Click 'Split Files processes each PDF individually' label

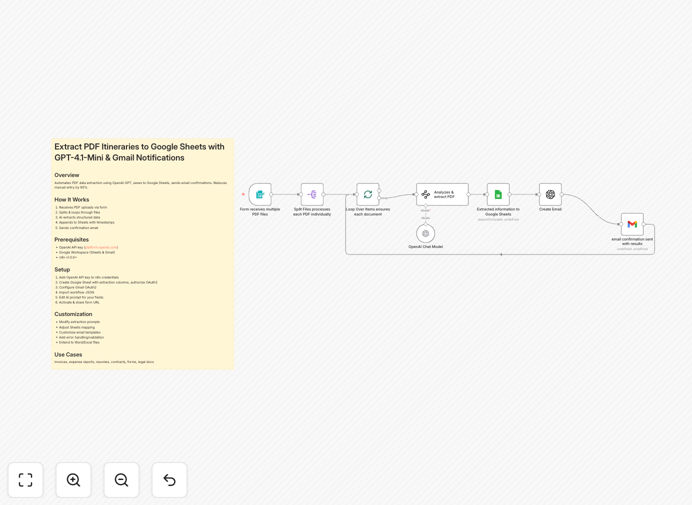tap(312, 211)
